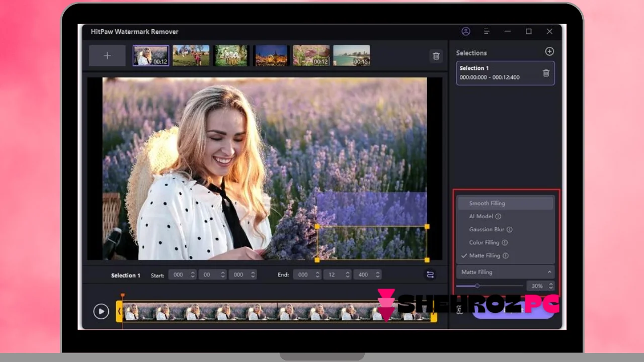The height and width of the screenshot is (362, 644).
Task: Click top-right handle of watermark selection box
Action: 427,227
